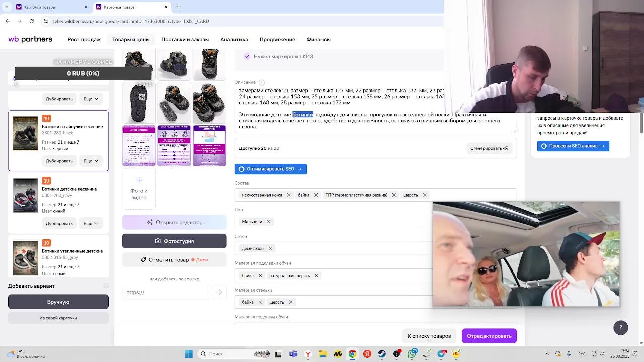Click Отметить товар Джем button
The image size is (644, 362).
[x=175, y=260]
